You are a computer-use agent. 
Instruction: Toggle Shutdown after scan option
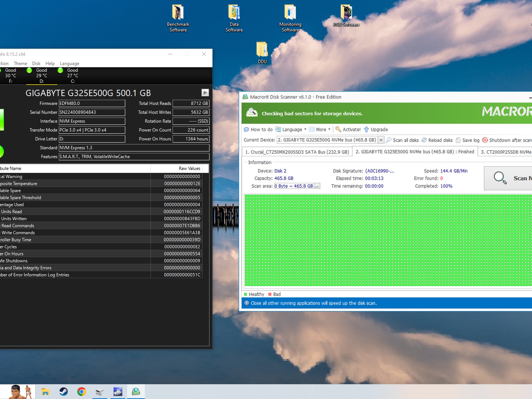(x=507, y=140)
